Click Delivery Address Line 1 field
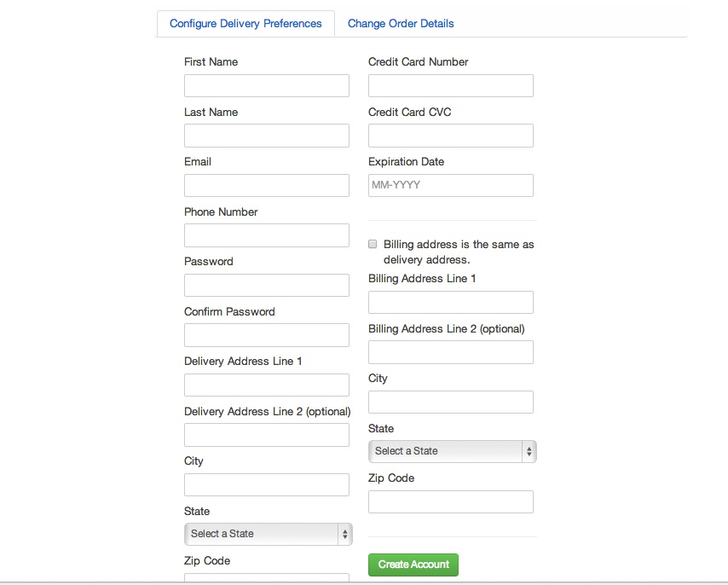Image resolution: width=728 pixels, height=585 pixels. click(x=267, y=385)
